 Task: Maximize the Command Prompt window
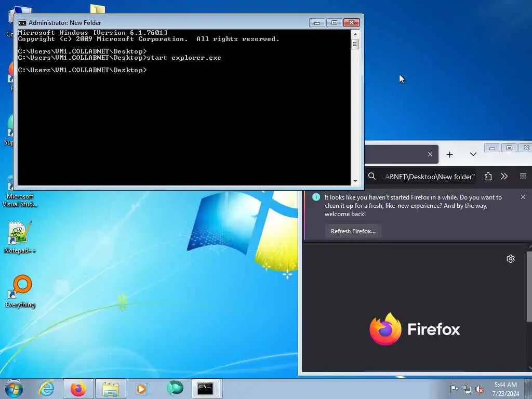pos(334,23)
